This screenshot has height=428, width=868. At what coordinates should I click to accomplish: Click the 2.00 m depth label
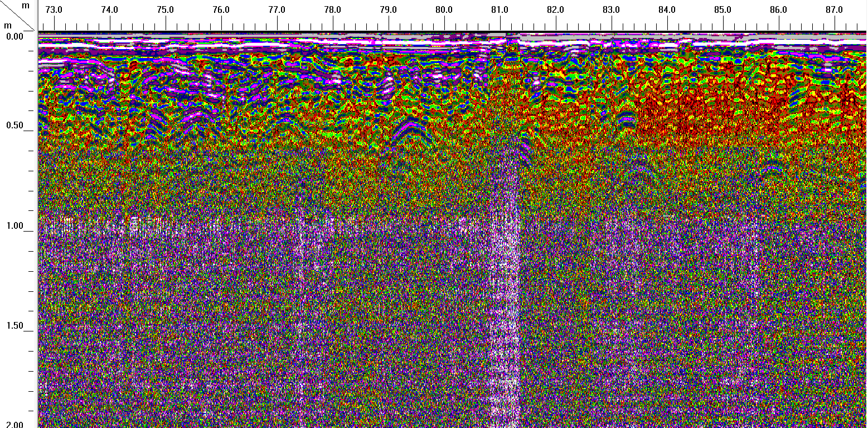(14, 424)
